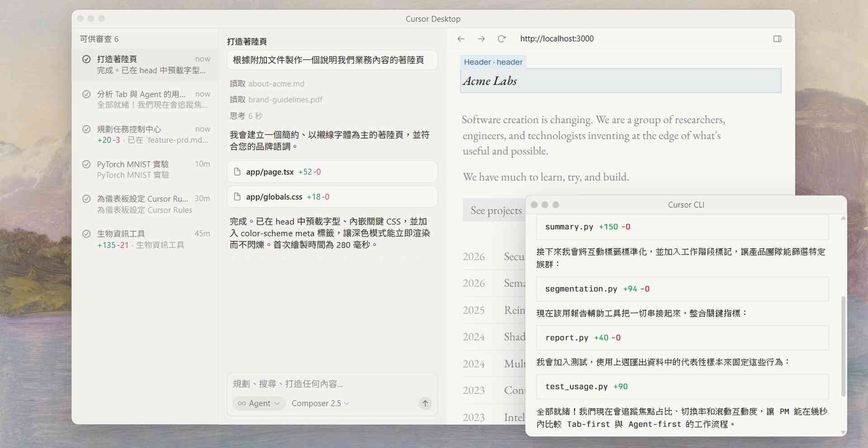Image resolution: width=868 pixels, height=448 pixels.
Task: Open the Composer 2.5 model dropdown
Action: point(320,403)
